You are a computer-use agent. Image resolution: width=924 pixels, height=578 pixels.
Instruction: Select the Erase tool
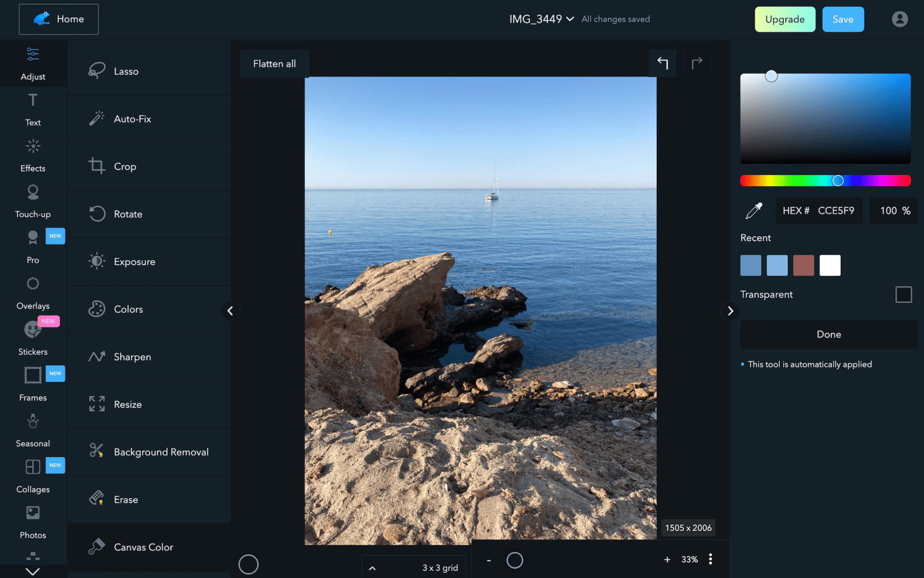149,500
